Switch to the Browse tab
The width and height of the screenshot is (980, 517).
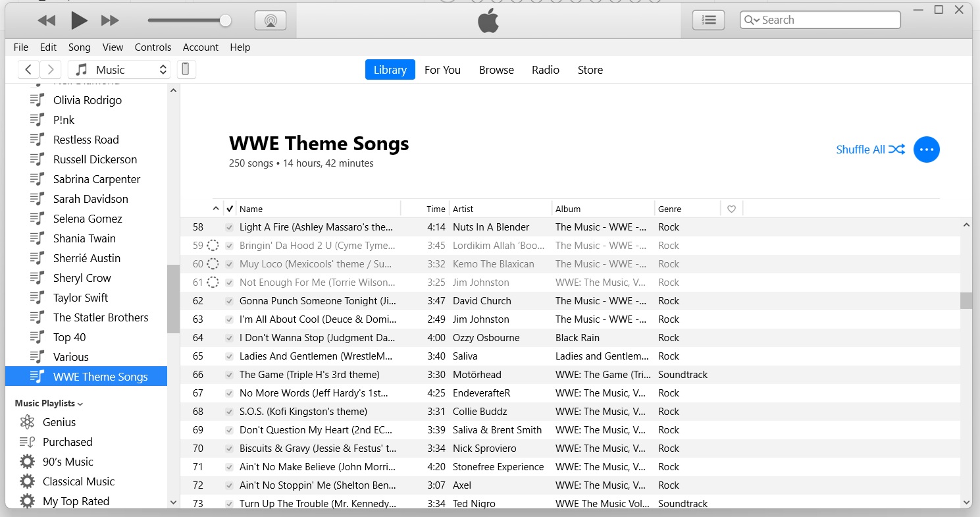point(496,70)
